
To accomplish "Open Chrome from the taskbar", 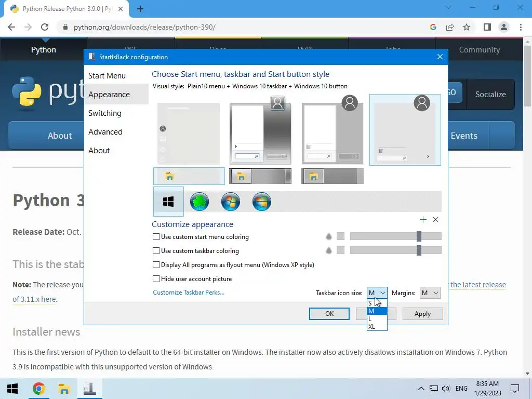I will [38, 389].
